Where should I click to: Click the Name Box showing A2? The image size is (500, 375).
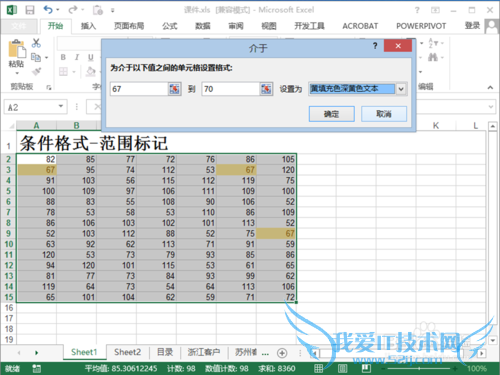click(31, 107)
